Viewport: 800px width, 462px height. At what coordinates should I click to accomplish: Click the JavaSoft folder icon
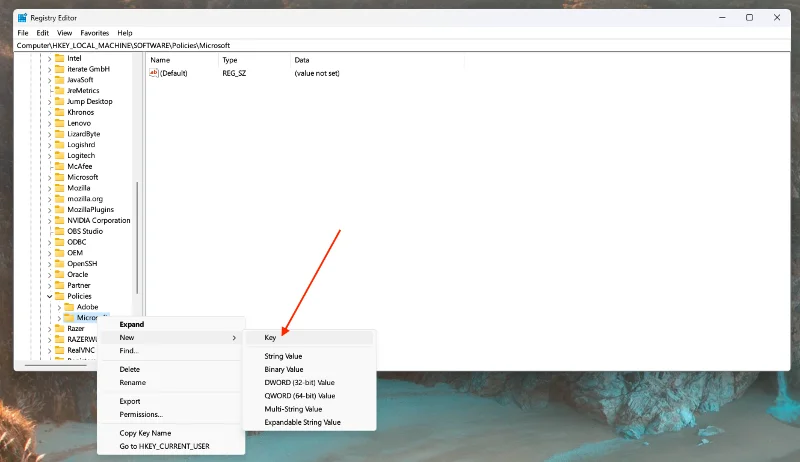[x=60, y=80]
